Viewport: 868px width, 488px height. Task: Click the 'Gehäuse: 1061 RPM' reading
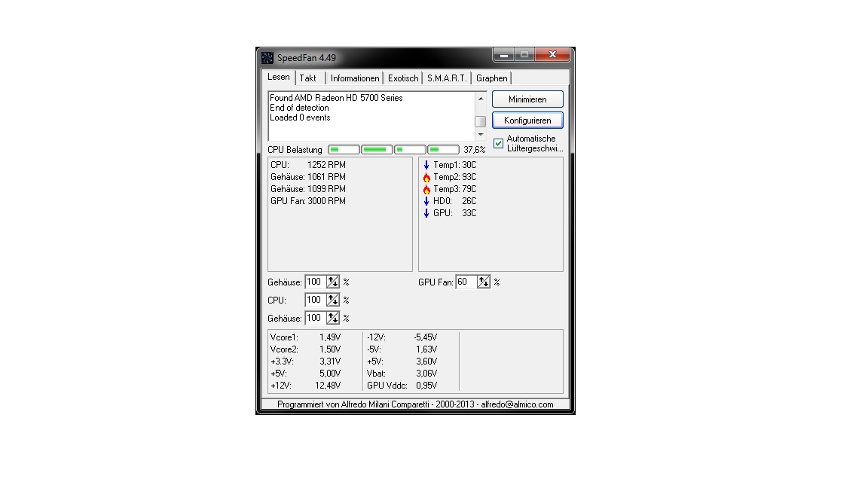point(307,177)
